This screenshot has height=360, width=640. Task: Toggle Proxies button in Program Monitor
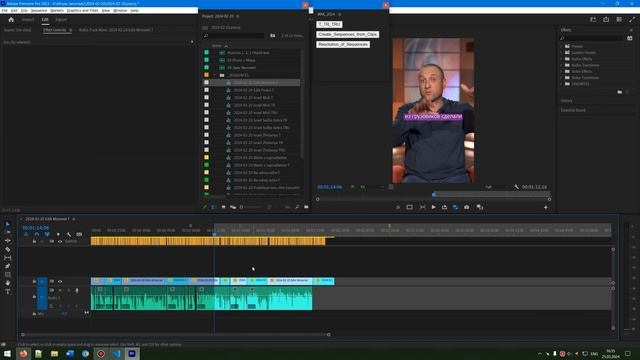point(456,207)
